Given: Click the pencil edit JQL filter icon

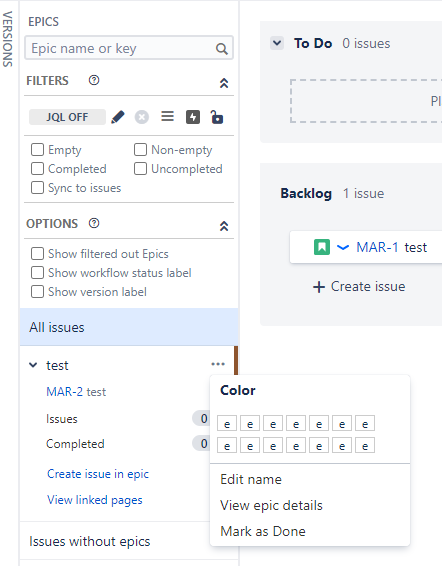Looking at the screenshot, I should [x=118, y=117].
